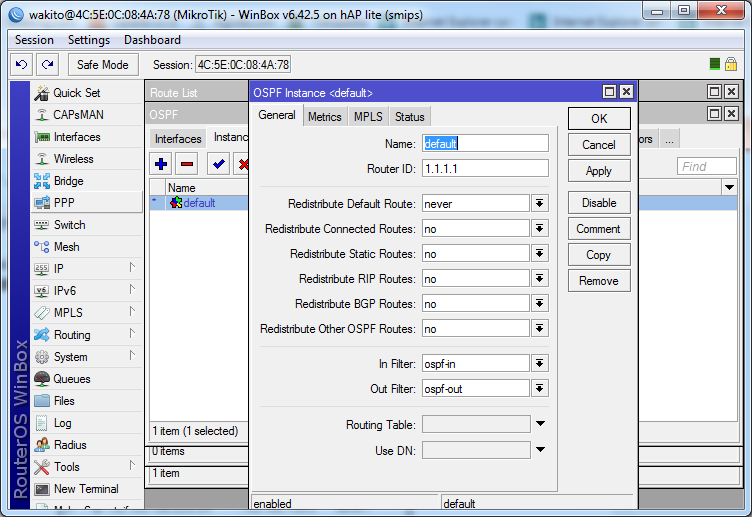The image size is (752, 517).
Task: Open Redistribute Default Route dropdown
Action: pyautogui.click(x=540, y=204)
